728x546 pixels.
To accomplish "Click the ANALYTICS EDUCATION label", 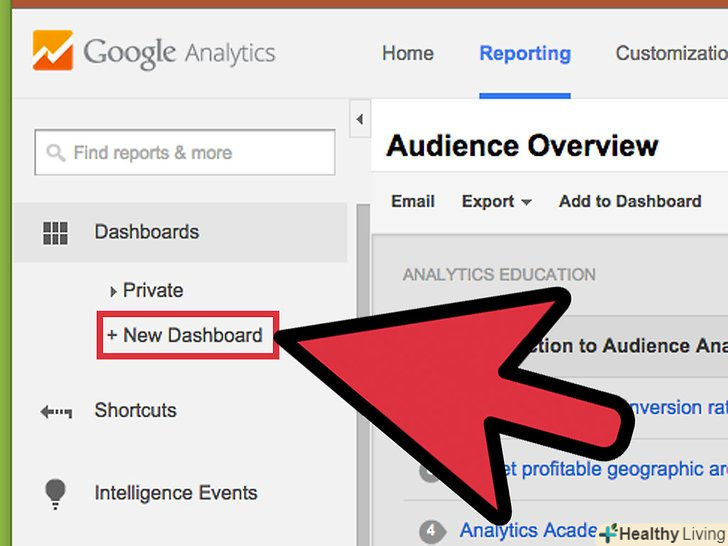I will [x=499, y=274].
